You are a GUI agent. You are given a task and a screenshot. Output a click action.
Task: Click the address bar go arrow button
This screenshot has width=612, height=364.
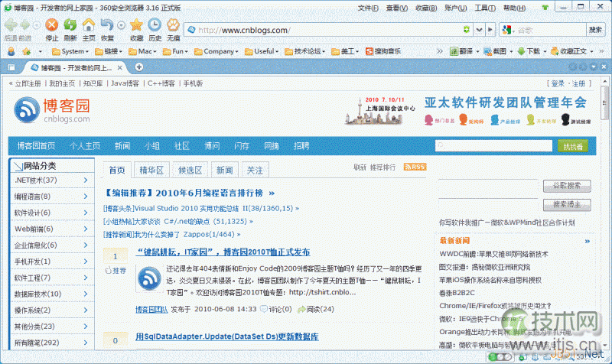pyautogui.click(x=490, y=30)
